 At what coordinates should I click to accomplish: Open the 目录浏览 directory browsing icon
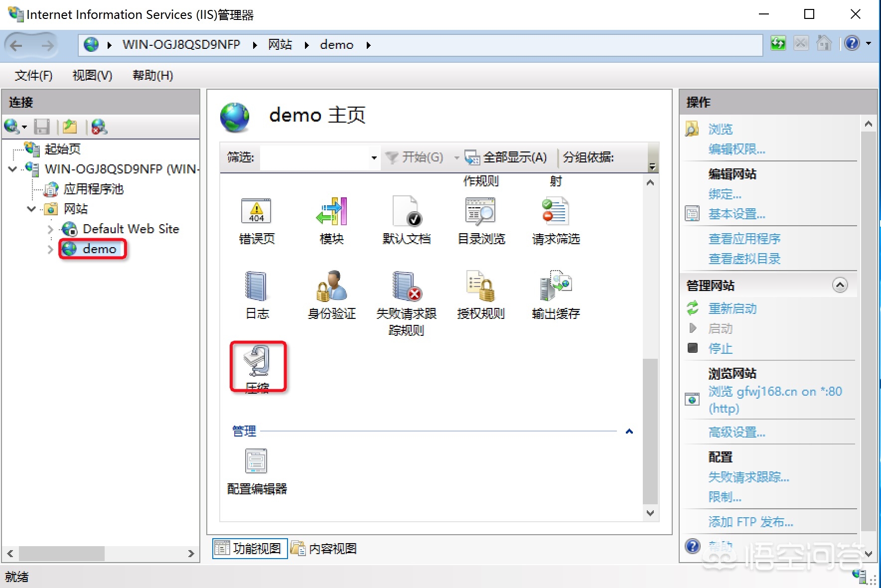click(480, 211)
